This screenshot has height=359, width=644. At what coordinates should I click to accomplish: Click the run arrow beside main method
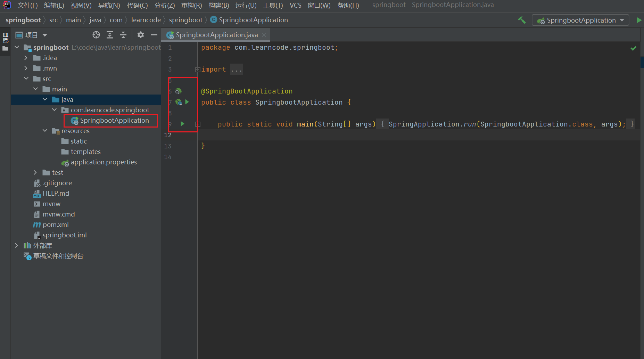click(182, 124)
